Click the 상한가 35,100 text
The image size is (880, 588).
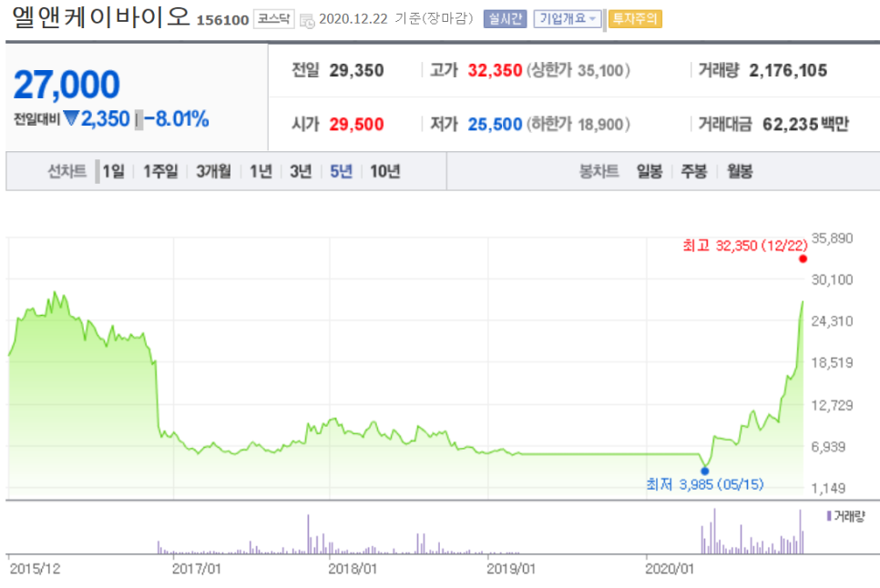(578, 71)
